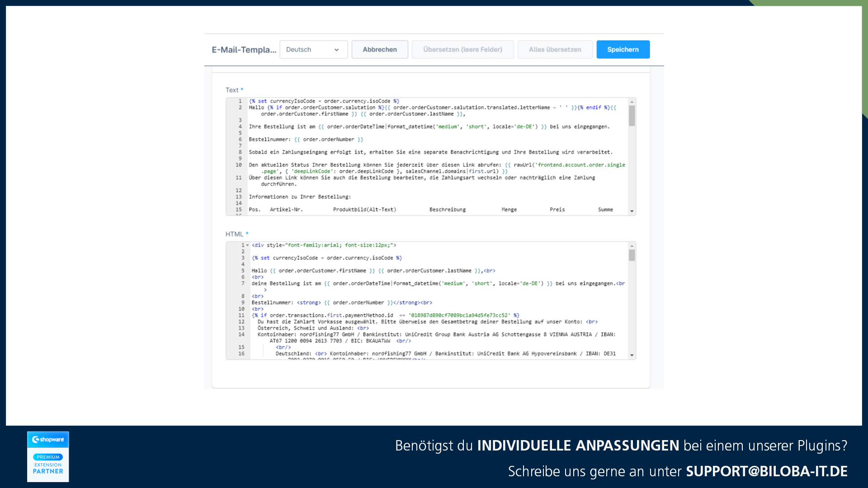Screen dimensions: 868x488
Task: Click 'Ihre Bestellung ist am' line in Text editor
Action: tap(429, 127)
